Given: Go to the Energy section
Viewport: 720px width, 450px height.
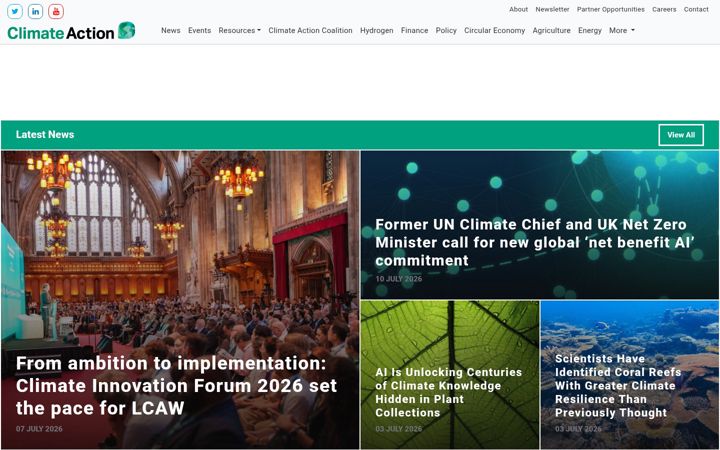Looking at the screenshot, I should tap(590, 30).
